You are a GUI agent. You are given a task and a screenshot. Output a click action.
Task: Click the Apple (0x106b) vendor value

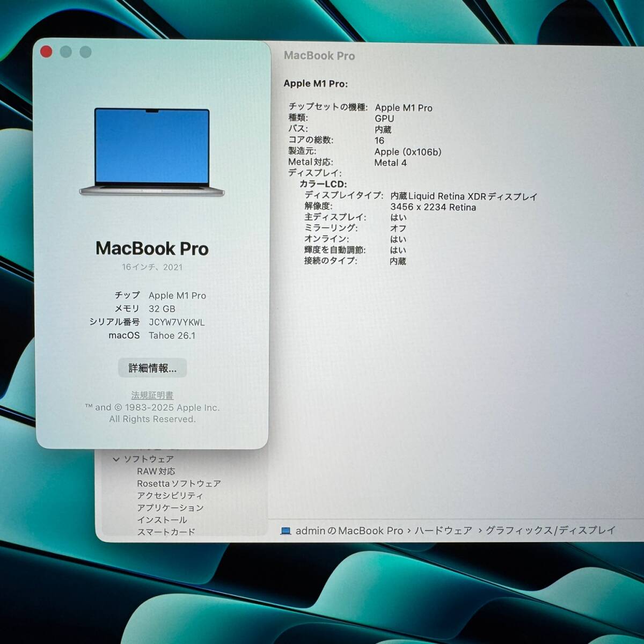pyautogui.click(x=408, y=152)
